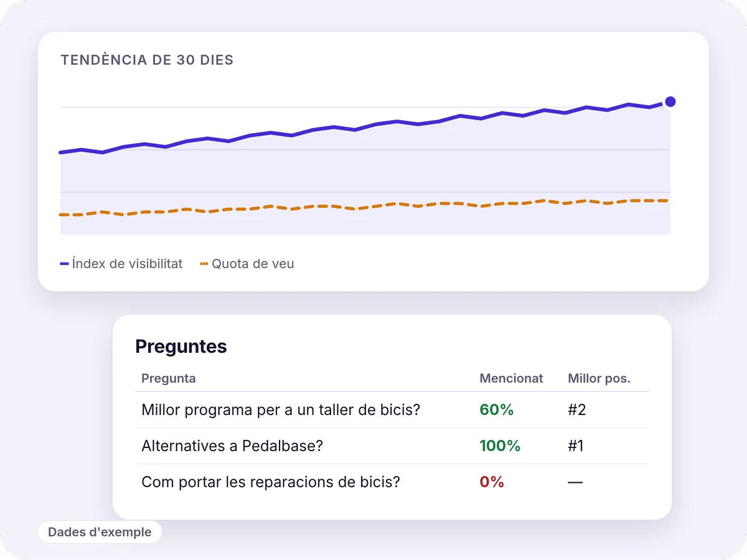Sort by the Pregunta column header
The image size is (747, 560).
click(169, 378)
